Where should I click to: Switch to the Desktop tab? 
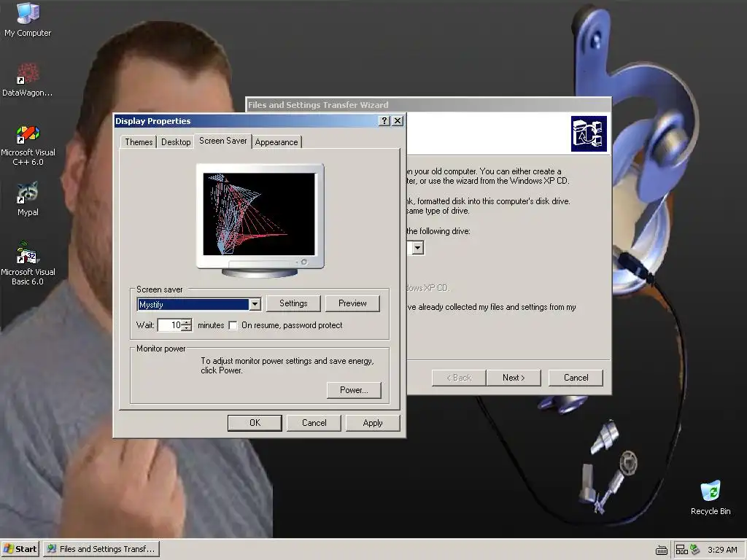point(176,142)
